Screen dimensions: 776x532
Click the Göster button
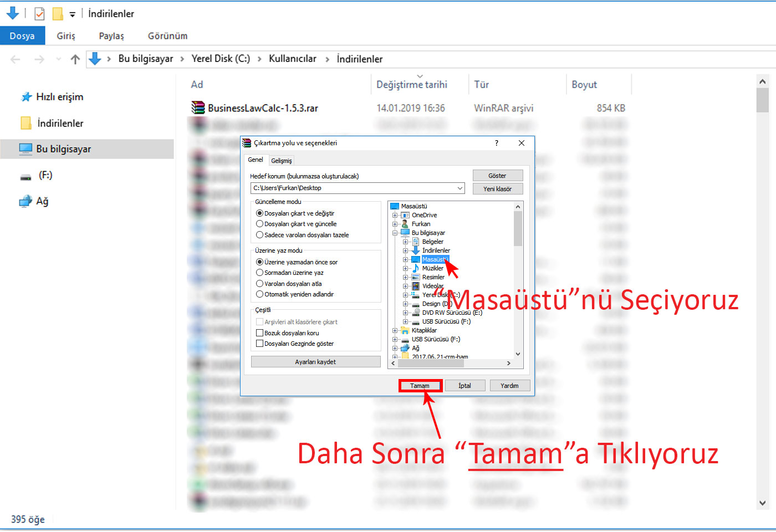[x=497, y=176]
